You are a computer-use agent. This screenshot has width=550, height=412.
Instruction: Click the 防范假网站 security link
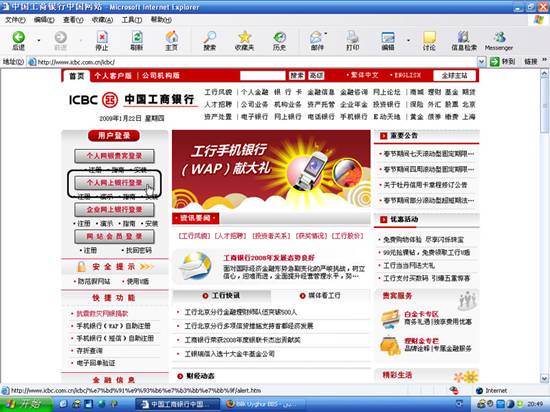click(x=94, y=281)
